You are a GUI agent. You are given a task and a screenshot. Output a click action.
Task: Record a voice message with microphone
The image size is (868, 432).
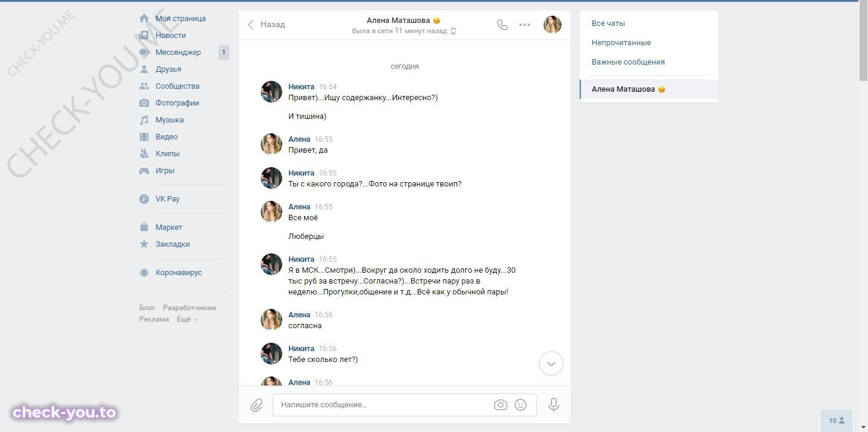click(x=554, y=405)
